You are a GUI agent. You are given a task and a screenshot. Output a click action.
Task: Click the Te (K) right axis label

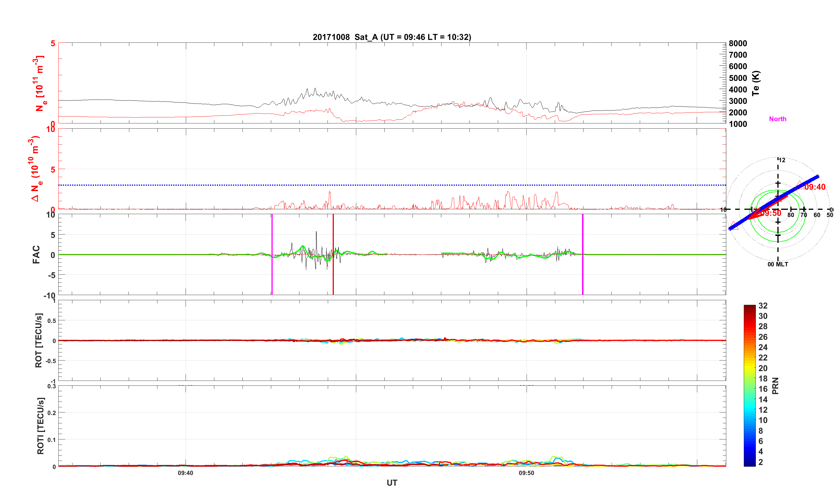756,83
